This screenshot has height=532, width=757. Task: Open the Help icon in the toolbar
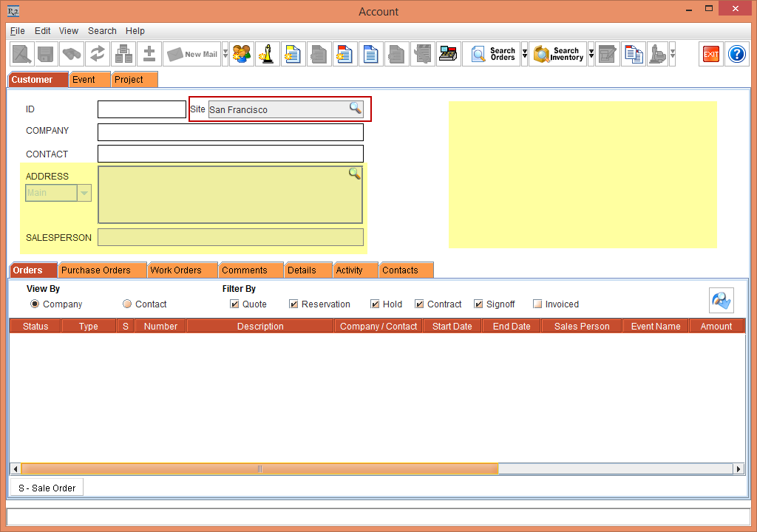(736, 54)
